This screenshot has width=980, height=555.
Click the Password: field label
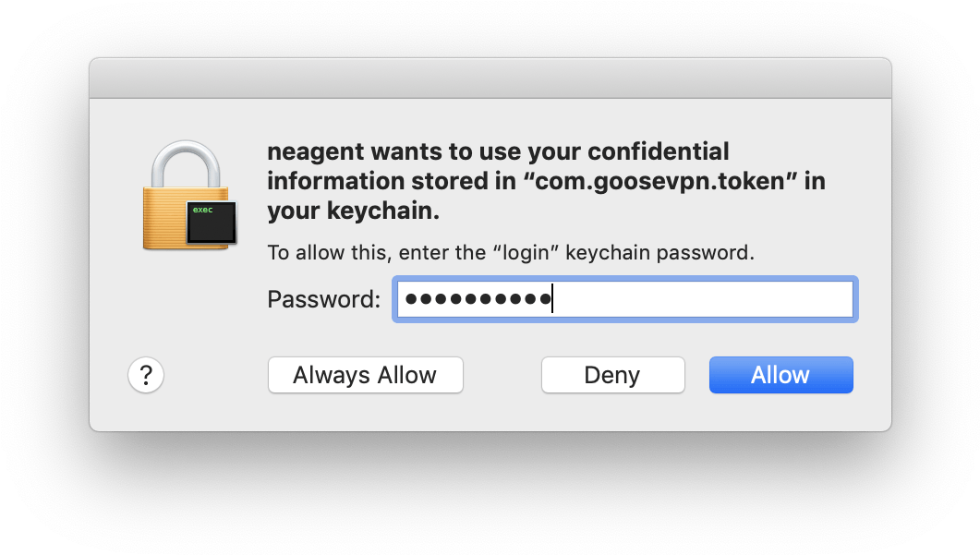[x=324, y=299]
